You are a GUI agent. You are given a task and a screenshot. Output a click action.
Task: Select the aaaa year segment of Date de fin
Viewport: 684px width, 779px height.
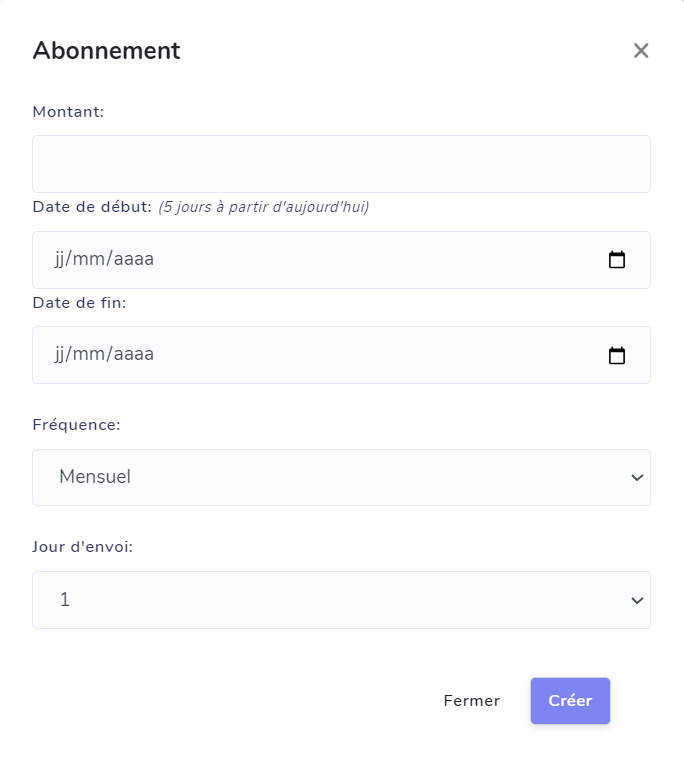point(134,354)
